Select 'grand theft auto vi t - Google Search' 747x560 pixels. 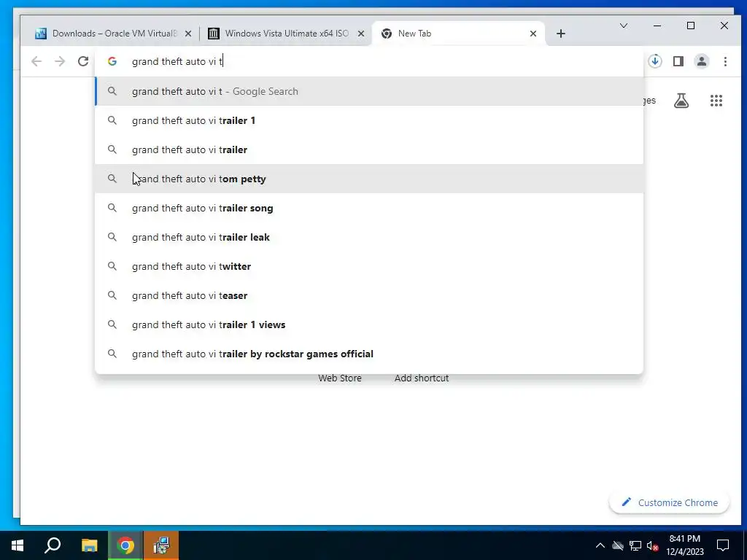(369, 91)
